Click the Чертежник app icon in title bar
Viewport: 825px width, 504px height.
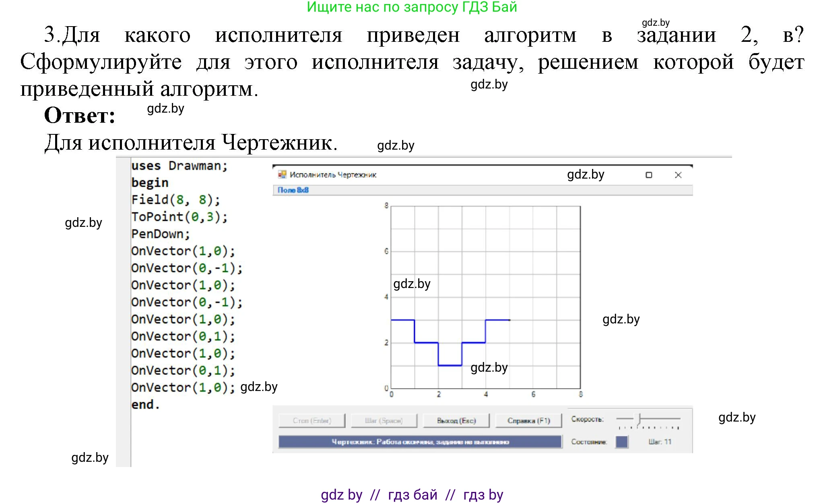pyautogui.click(x=282, y=175)
